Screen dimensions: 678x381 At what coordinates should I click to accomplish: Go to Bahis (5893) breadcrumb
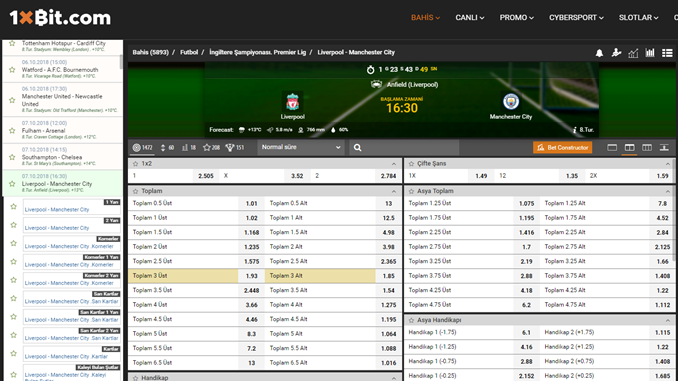(150, 52)
